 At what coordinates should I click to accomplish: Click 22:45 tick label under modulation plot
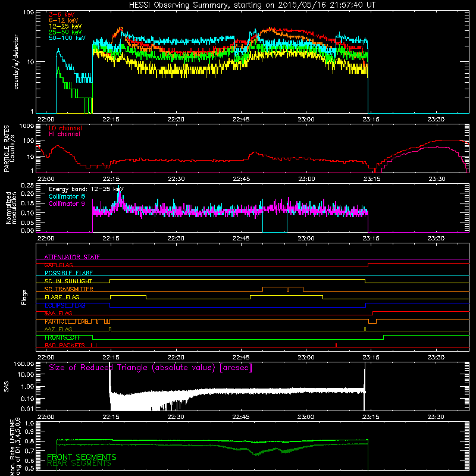click(241, 239)
